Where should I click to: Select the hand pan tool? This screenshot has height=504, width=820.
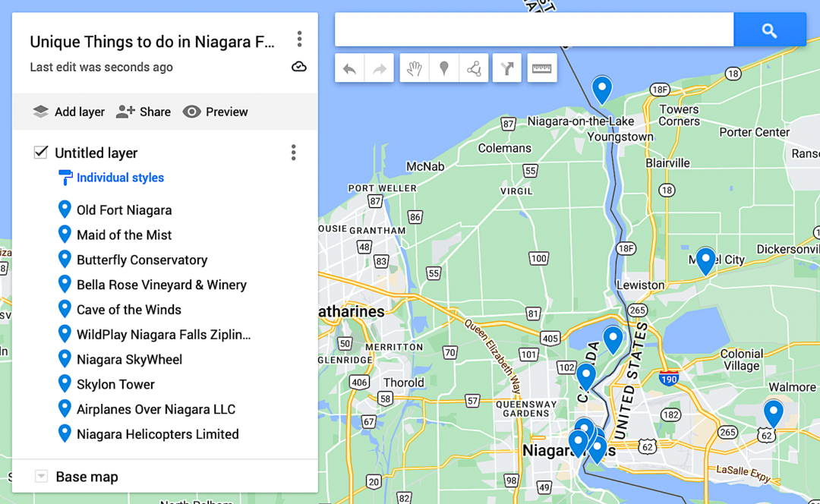[415, 68]
